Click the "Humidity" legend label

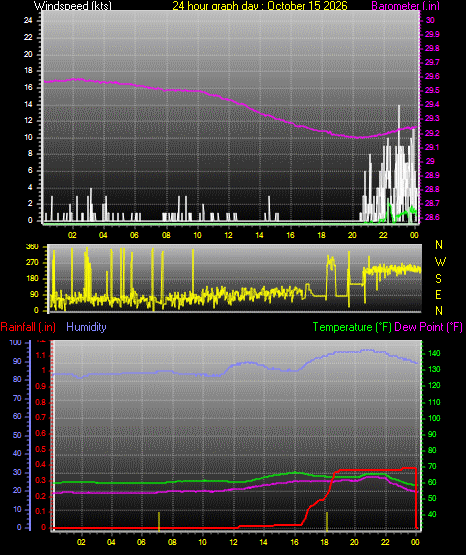point(86,327)
